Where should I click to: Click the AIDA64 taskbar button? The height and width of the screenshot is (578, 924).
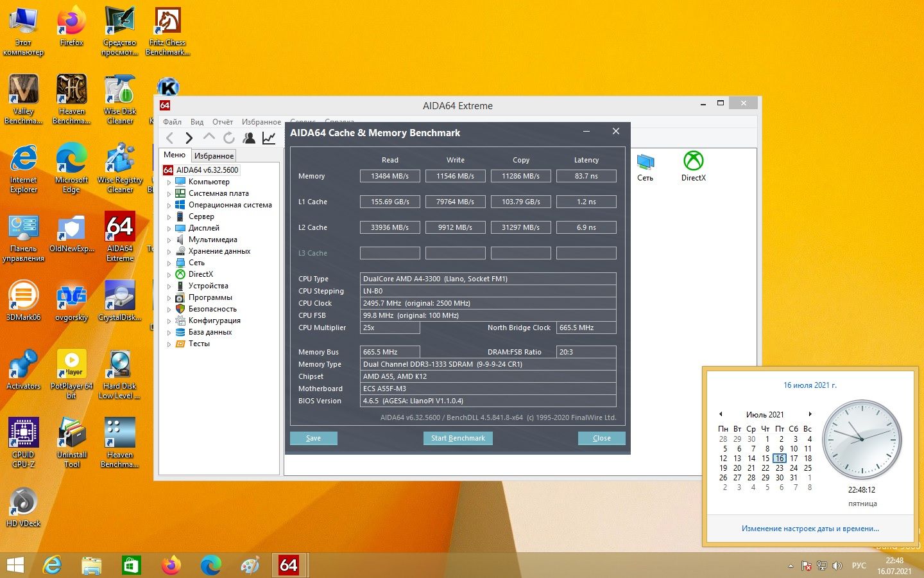[x=289, y=565]
